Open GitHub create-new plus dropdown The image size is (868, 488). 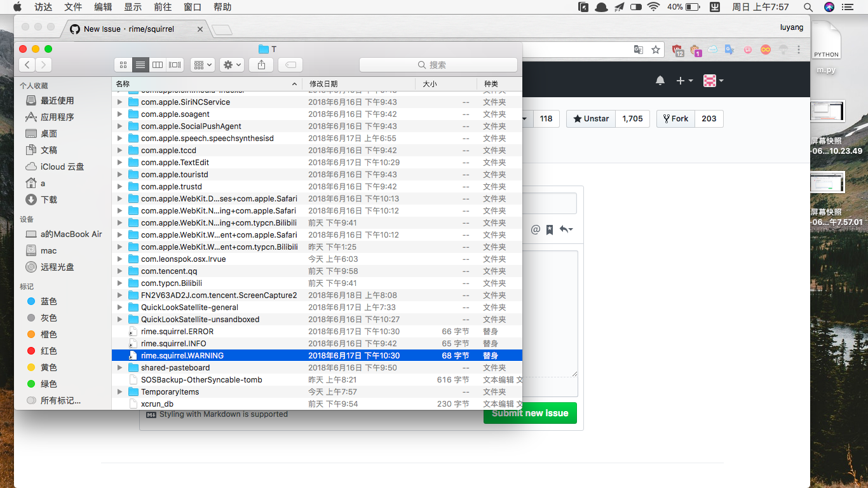684,81
